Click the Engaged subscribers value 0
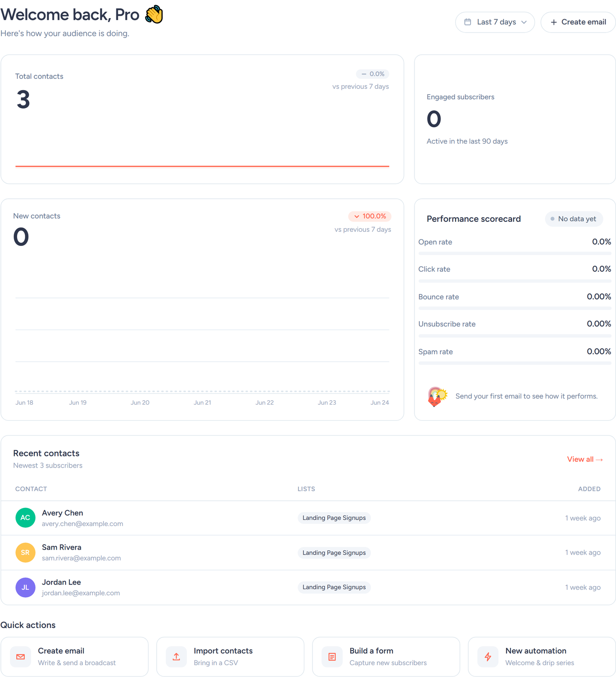 coord(434,119)
